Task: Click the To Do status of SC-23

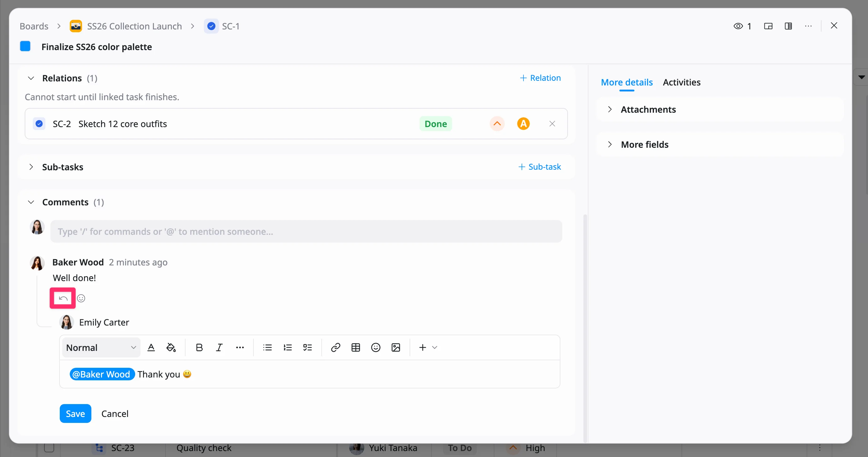Action: pyautogui.click(x=460, y=448)
